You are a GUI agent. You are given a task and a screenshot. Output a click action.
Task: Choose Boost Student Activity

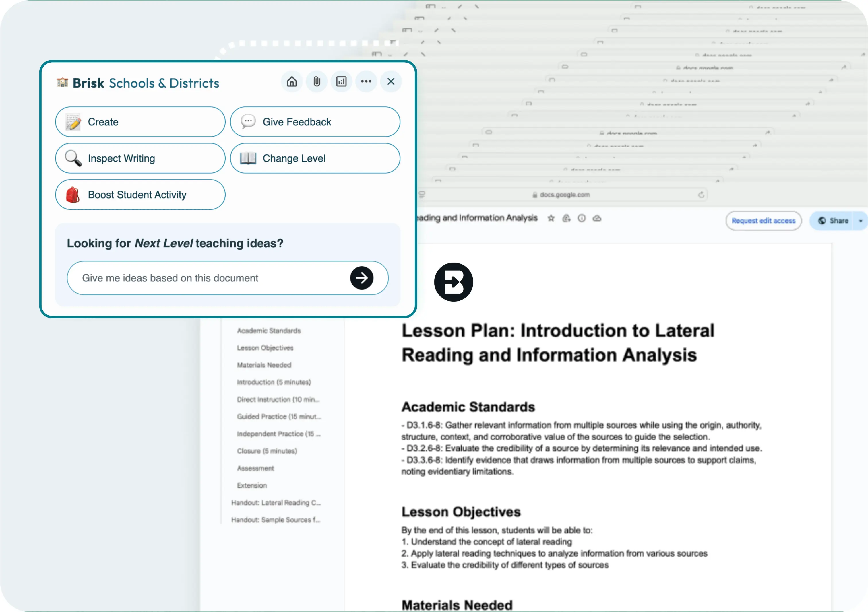140,195
